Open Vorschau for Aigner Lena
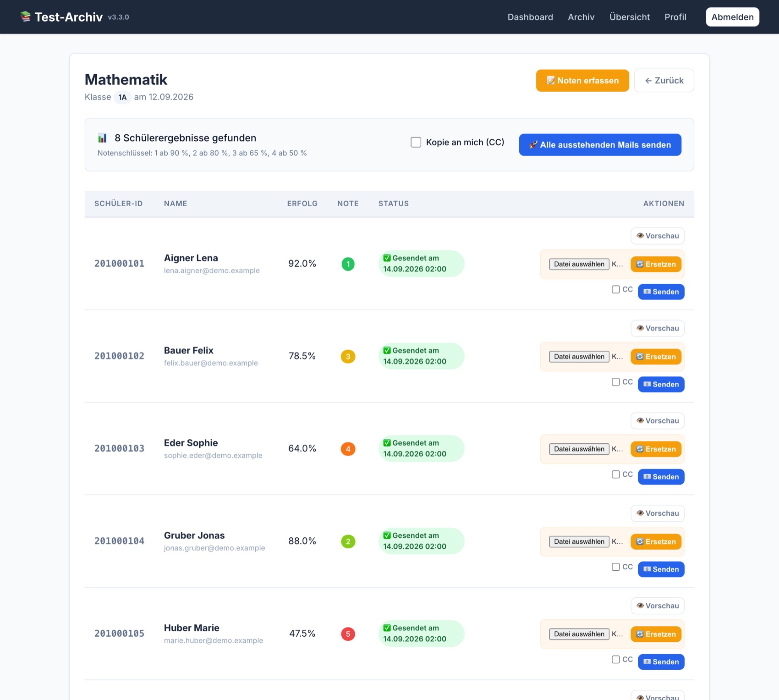 point(658,236)
